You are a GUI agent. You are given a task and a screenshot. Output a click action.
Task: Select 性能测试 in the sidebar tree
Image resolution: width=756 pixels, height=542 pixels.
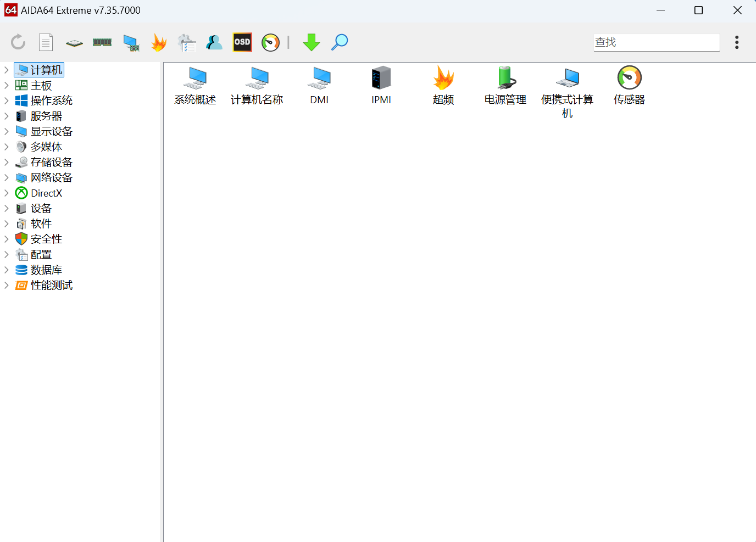point(44,285)
